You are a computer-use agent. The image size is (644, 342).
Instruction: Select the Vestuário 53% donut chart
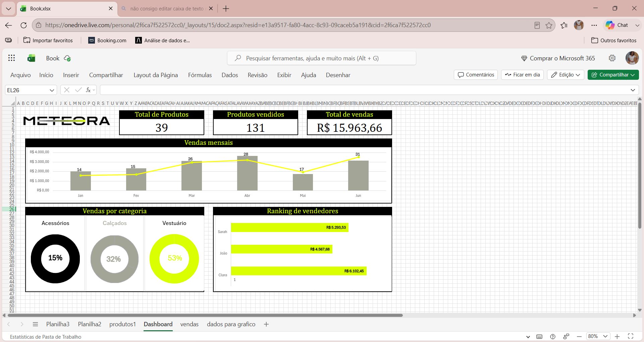tap(174, 259)
